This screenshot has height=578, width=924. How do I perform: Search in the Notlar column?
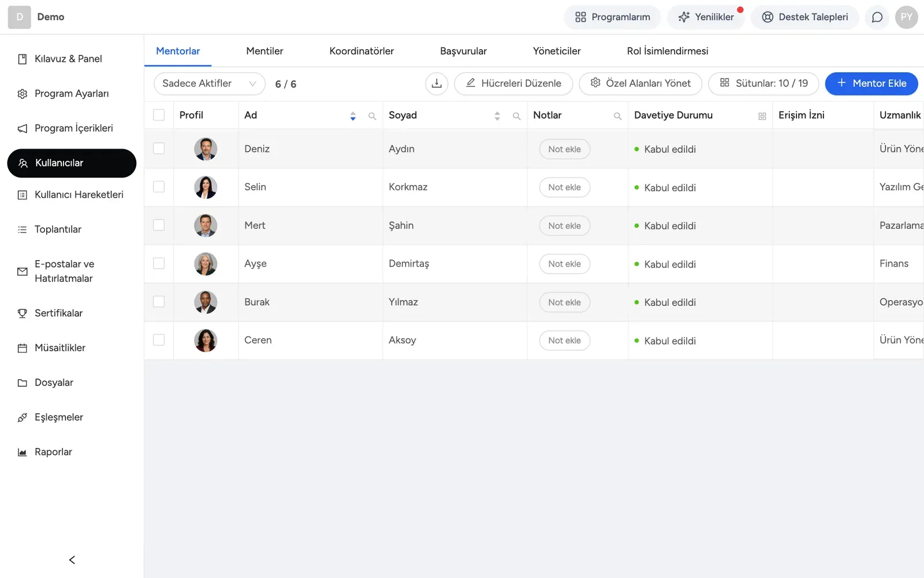point(618,116)
